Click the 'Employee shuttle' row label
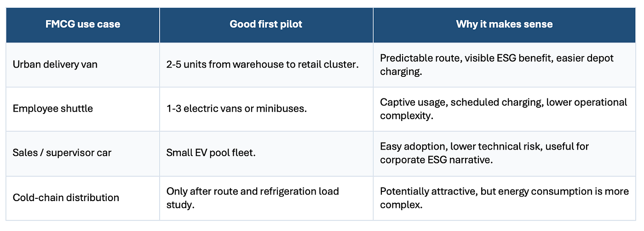The height and width of the screenshot is (231, 644). click(x=83, y=109)
